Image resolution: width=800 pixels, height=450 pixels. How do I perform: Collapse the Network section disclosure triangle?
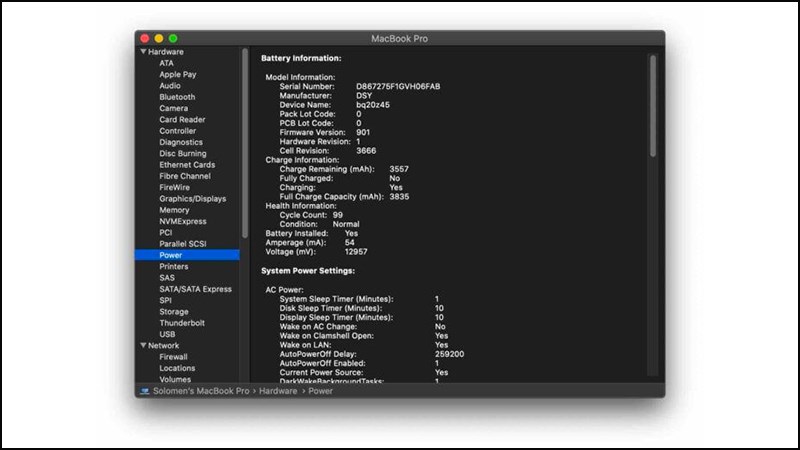coord(143,345)
